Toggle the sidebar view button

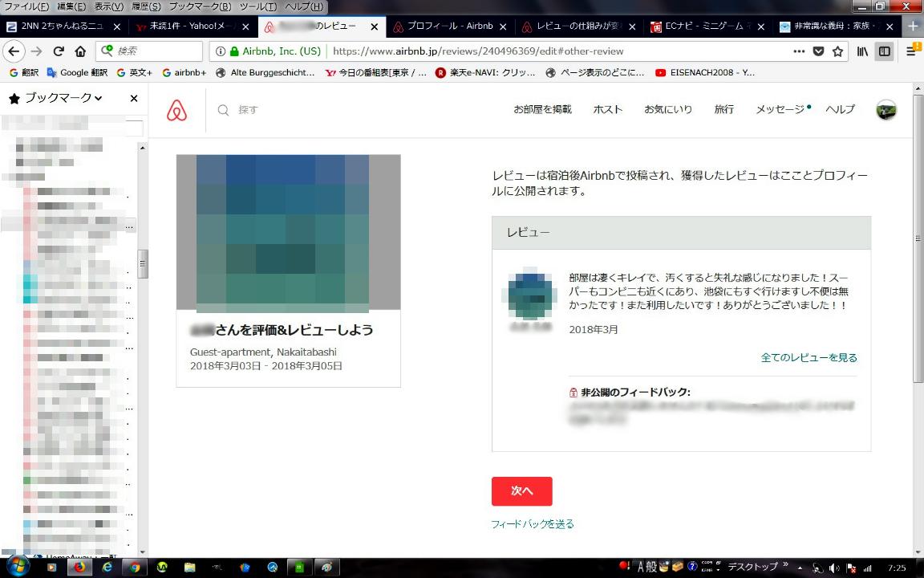point(884,51)
